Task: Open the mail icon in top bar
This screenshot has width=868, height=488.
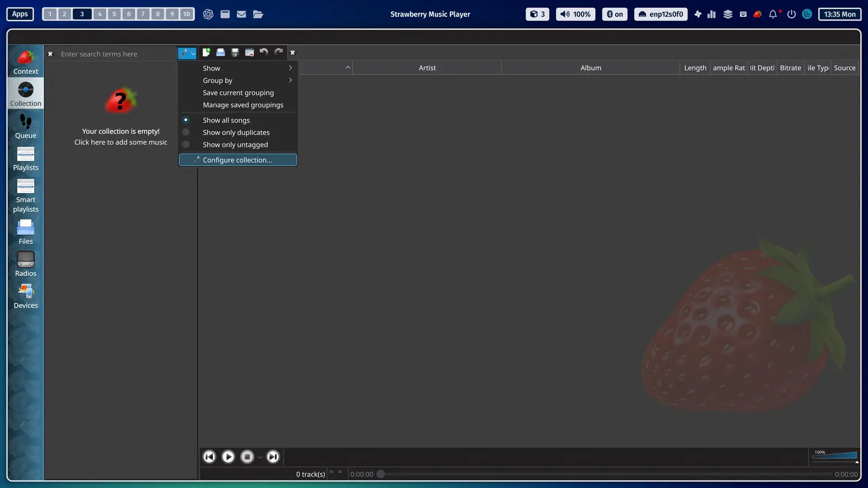Action: click(x=241, y=14)
